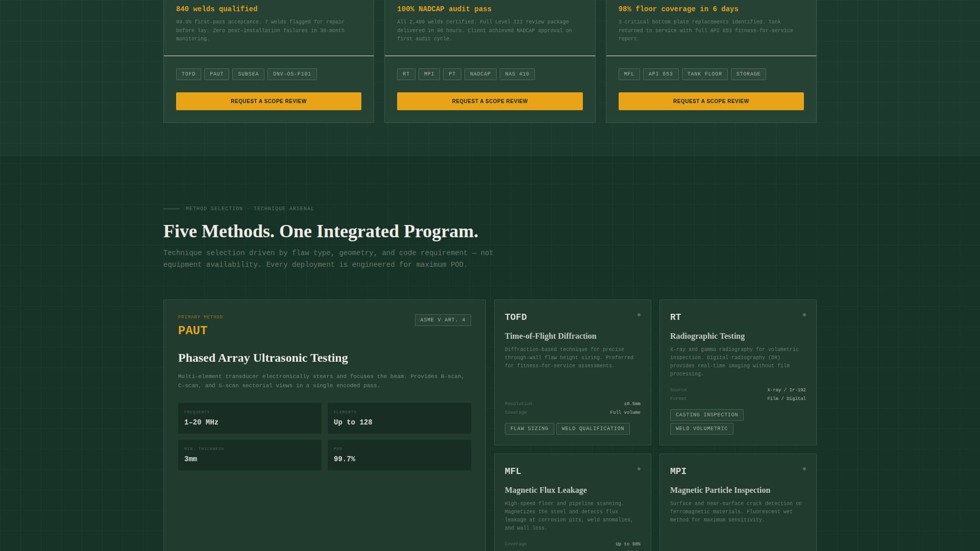Click the TANK FLOOR tag chip

704,74
